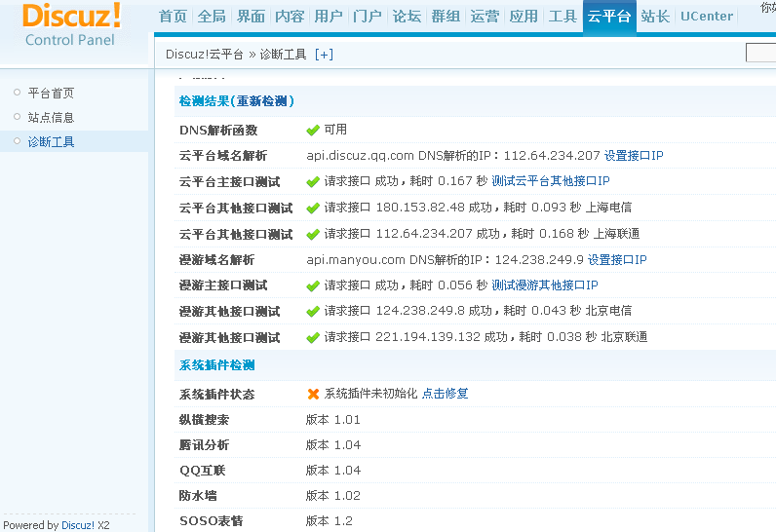Click the 防水墙 plugin label

click(x=198, y=495)
